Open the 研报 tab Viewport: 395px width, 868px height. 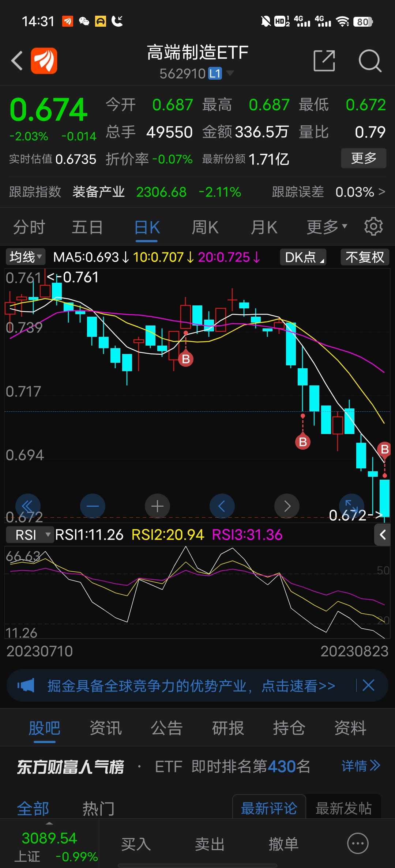click(228, 728)
